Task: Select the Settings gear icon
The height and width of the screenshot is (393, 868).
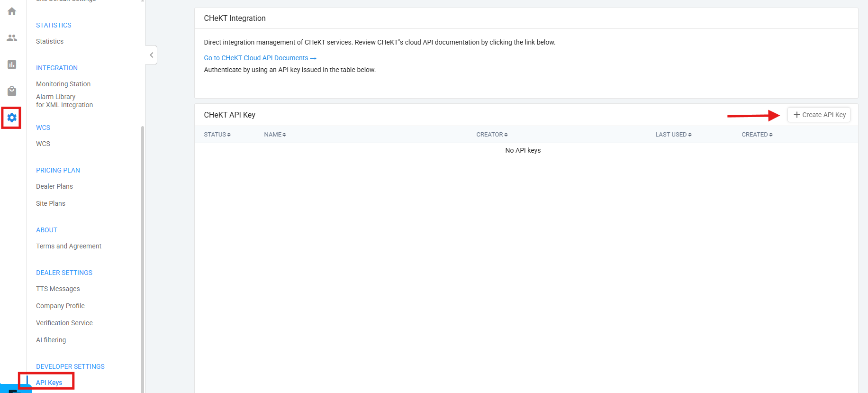Action: coord(12,118)
